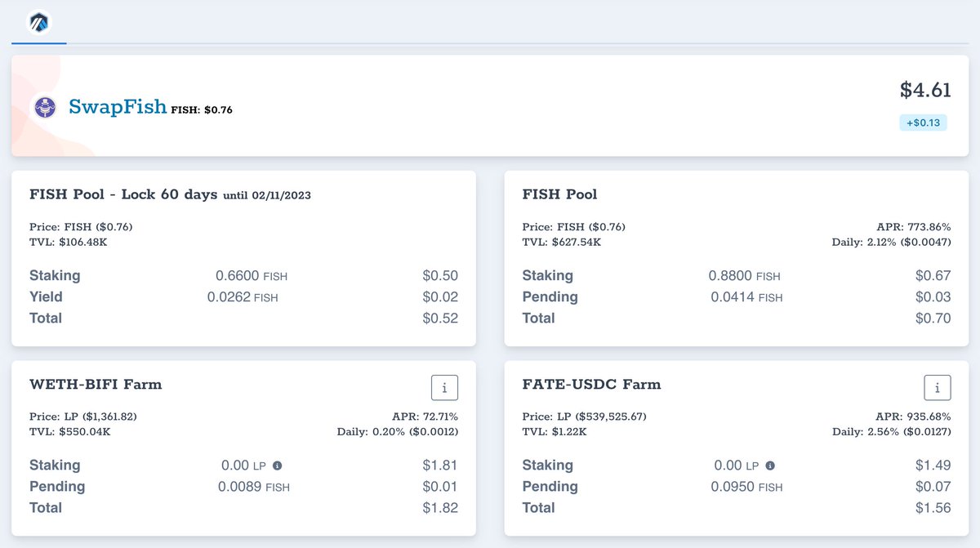Screen dimensions: 980x548
Task: Select 0.6600 FISH staking amount
Action: click(252, 276)
